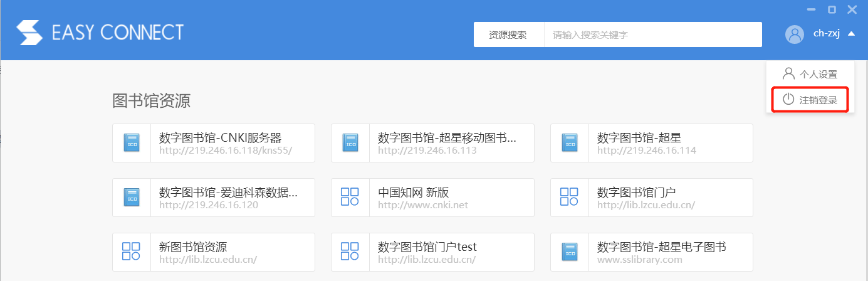Open the 数字图书馆门户 resource at lib.lzcu.edu.cn
Viewport: 868px width, 281px height.
pos(652,198)
